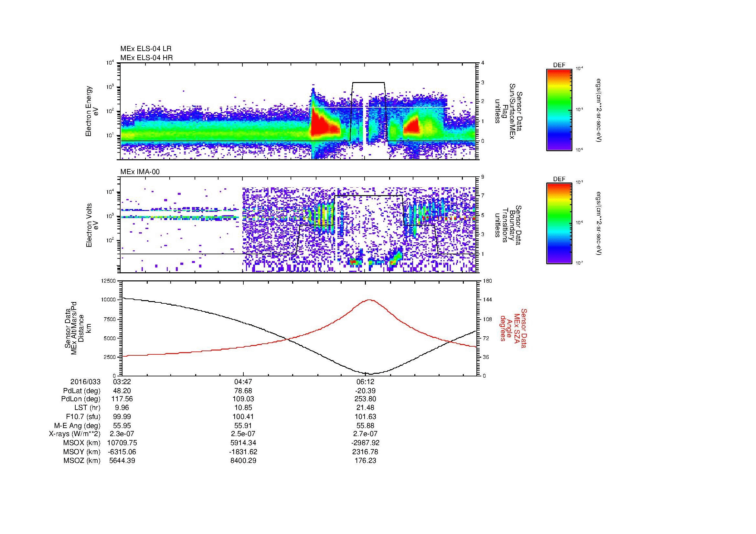Select the "PdLat (deg)" row label
Screen dimensions: 756x534
[x=82, y=391]
